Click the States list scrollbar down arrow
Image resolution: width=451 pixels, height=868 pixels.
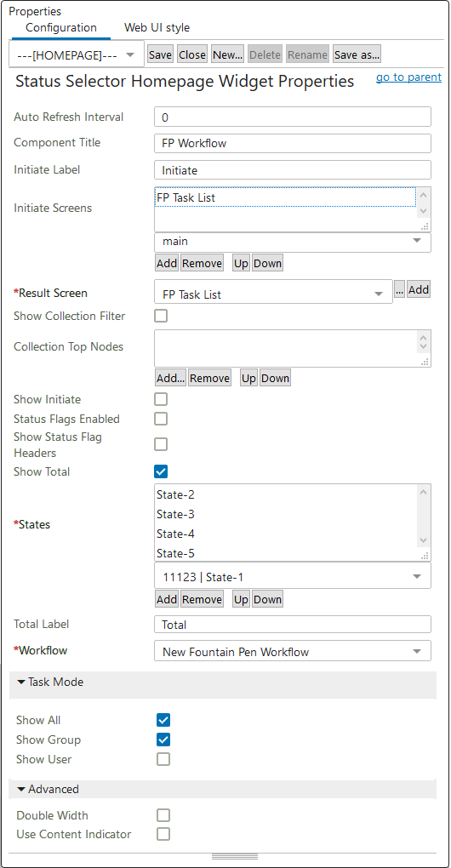(x=423, y=541)
